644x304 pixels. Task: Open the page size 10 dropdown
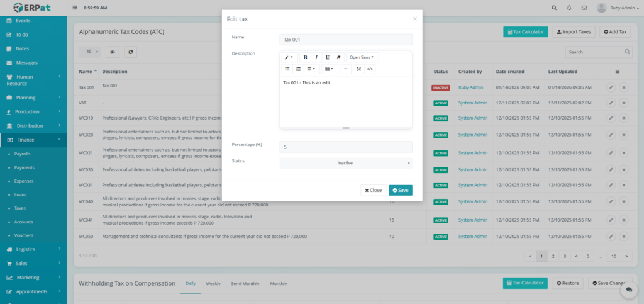[x=89, y=52]
